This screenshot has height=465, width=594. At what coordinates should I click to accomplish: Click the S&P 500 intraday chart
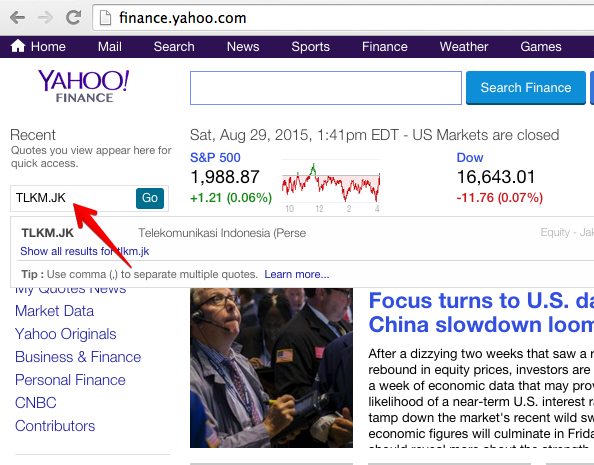point(331,185)
